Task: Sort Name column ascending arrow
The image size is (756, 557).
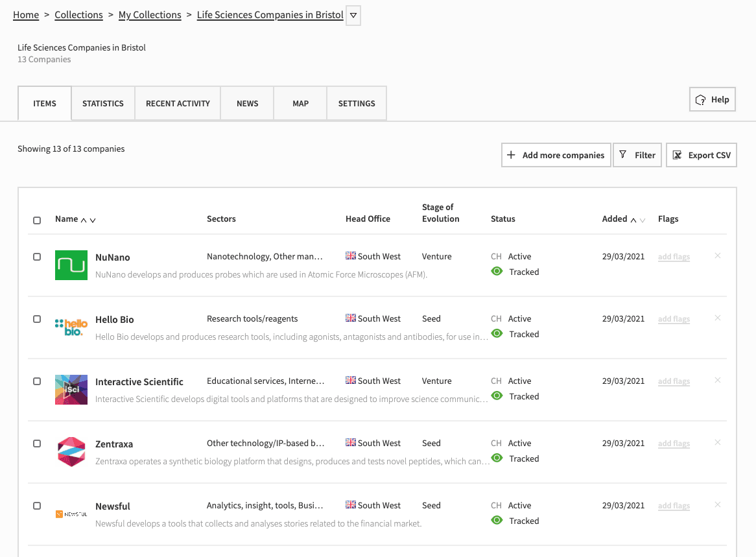Action: 84,220
